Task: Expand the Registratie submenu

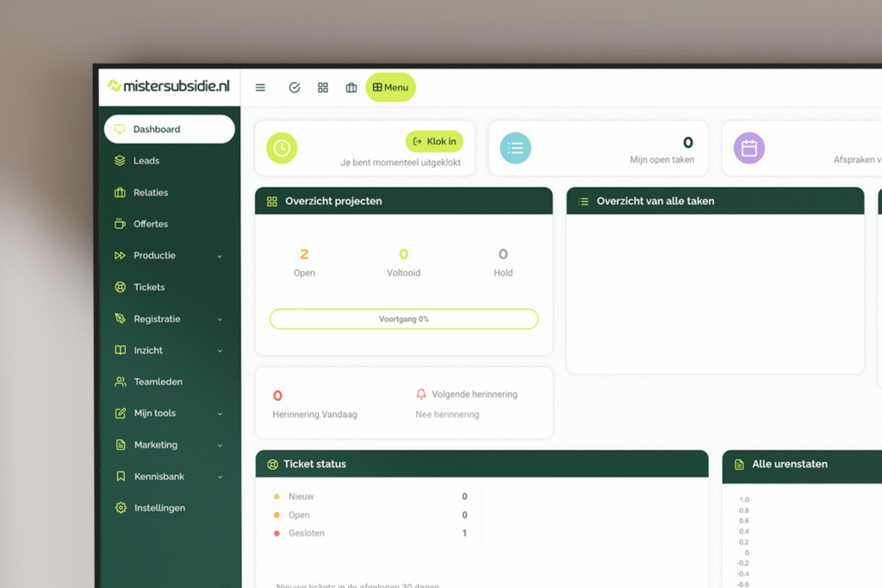Action: click(x=220, y=319)
